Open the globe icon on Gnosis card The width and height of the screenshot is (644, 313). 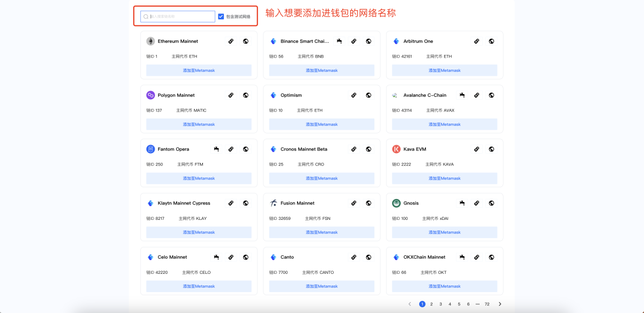click(x=491, y=203)
